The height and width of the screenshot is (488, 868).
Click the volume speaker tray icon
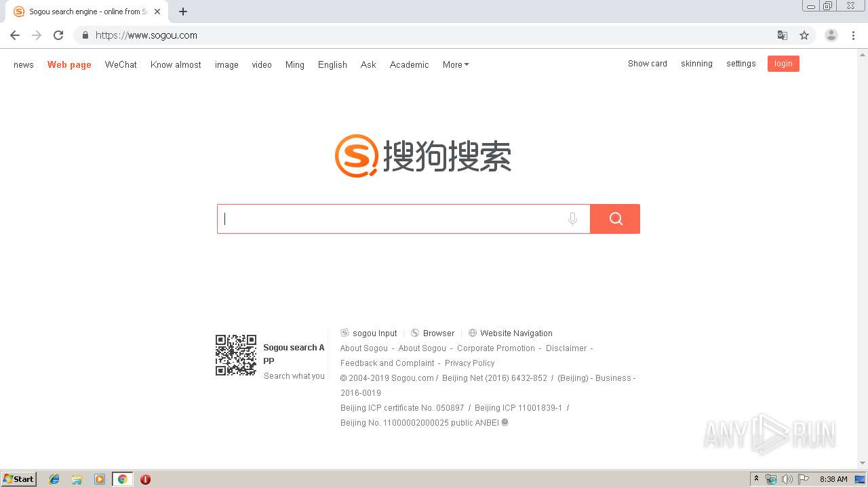(787, 479)
